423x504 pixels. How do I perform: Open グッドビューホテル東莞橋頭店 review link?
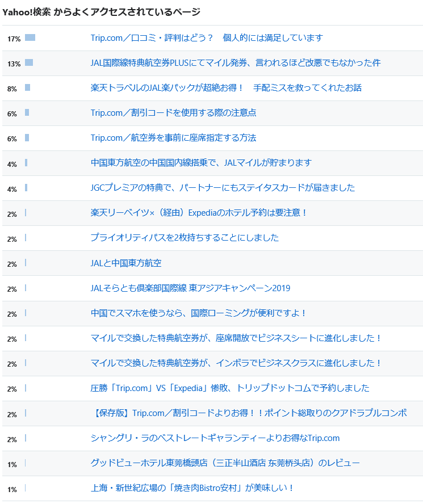[x=225, y=463]
